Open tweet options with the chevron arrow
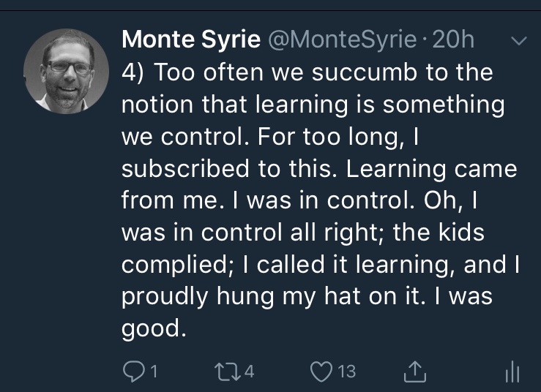The height and width of the screenshot is (392, 541). coord(516,42)
